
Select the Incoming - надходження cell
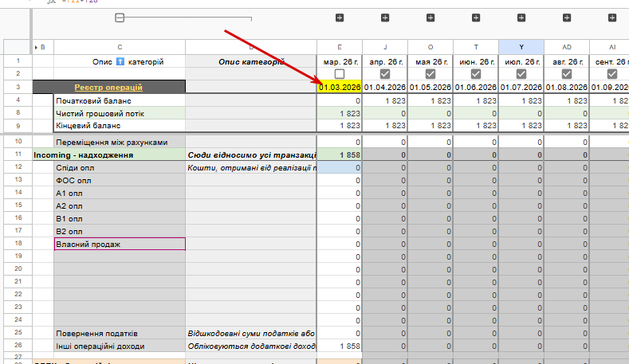coord(108,155)
